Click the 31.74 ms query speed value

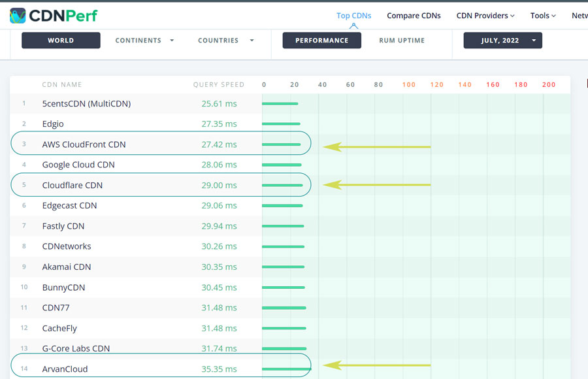coord(219,348)
